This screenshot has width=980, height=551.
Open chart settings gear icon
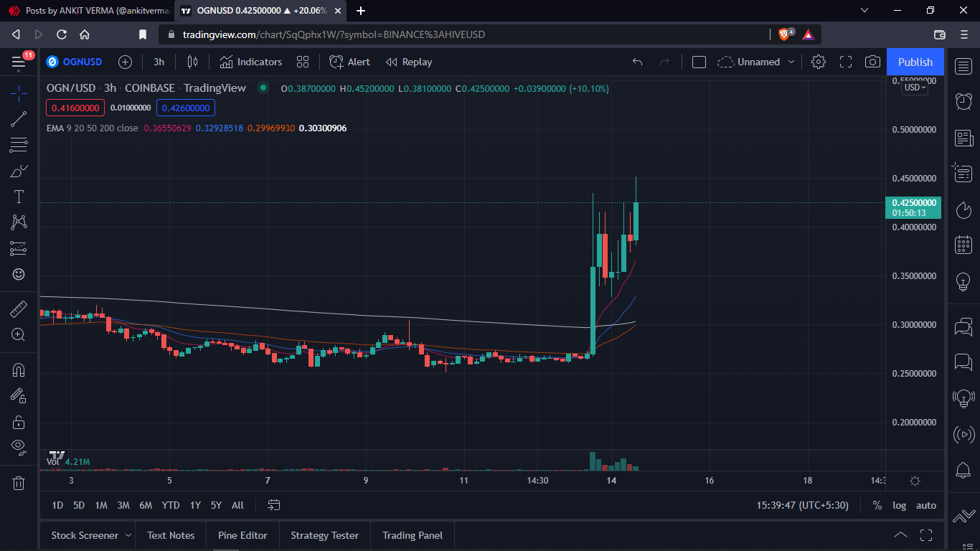tap(818, 62)
